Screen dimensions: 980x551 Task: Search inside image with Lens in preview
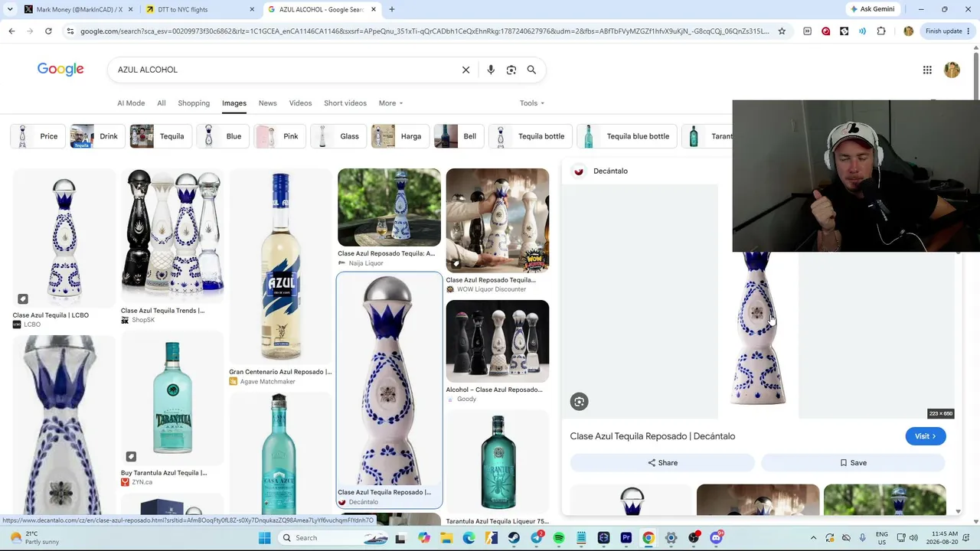[x=579, y=402]
